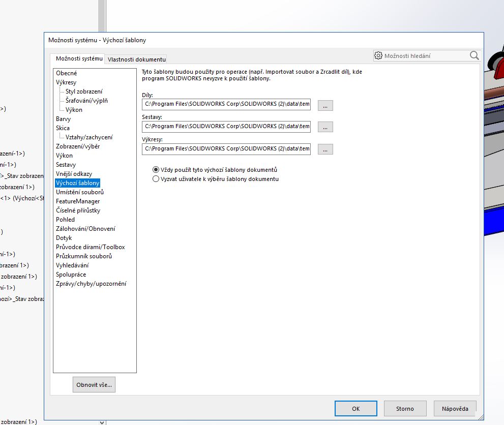
Task: Browse for the Sestavy template path
Action: (325, 127)
